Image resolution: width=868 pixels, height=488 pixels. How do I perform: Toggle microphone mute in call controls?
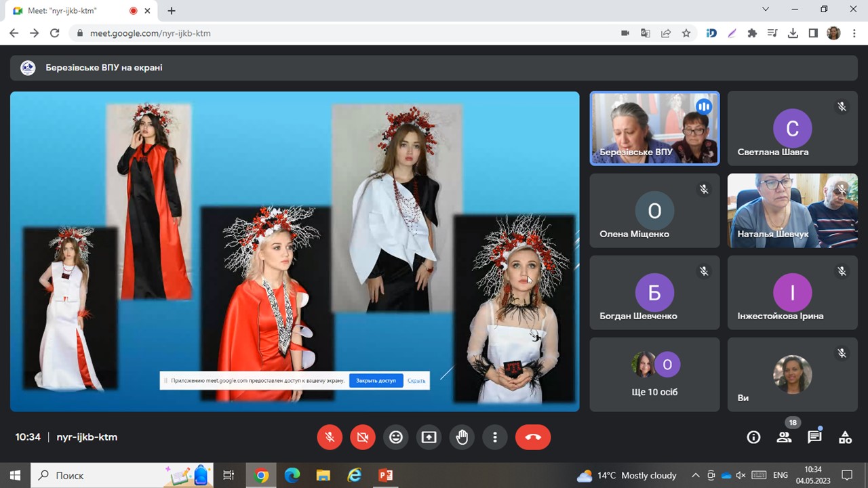tap(330, 437)
